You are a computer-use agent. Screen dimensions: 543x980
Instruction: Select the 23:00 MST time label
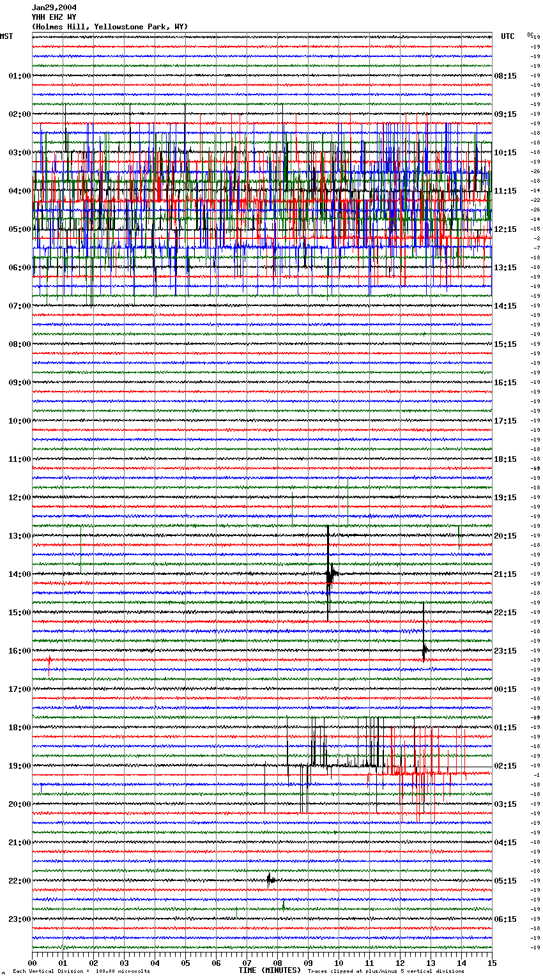pyautogui.click(x=20, y=919)
